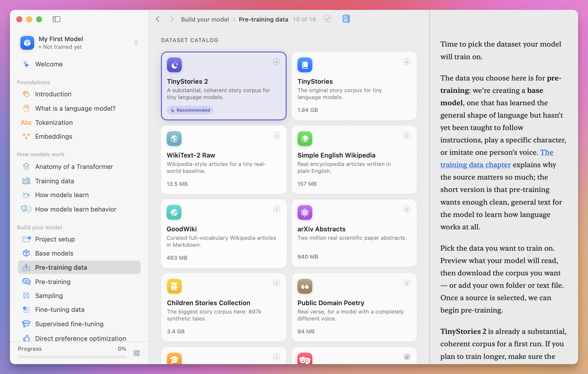Click the WikiText-2 Raw globe icon
This screenshot has width=588, height=374.
(x=174, y=139)
